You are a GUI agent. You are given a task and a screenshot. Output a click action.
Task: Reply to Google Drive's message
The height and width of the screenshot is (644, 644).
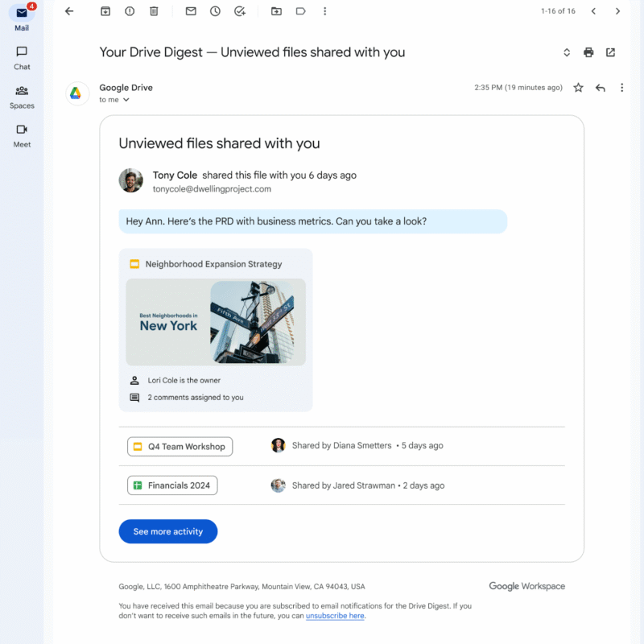[x=600, y=88]
